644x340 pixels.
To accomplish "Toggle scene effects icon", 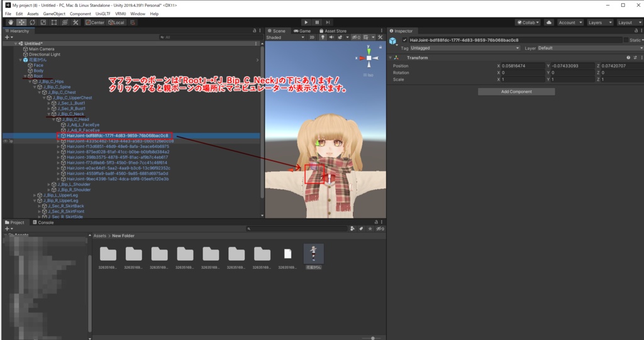I will pyautogui.click(x=340, y=37).
